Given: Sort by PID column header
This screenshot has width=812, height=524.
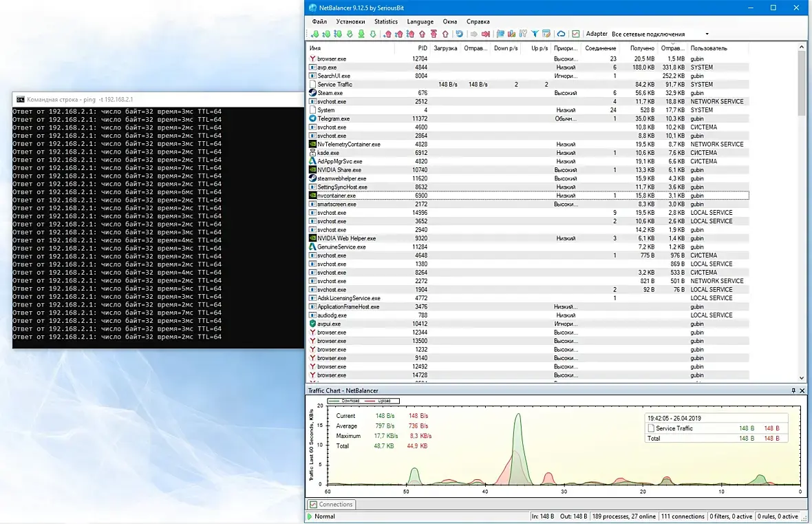Looking at the screenshot, I should (x=412, y=48).
